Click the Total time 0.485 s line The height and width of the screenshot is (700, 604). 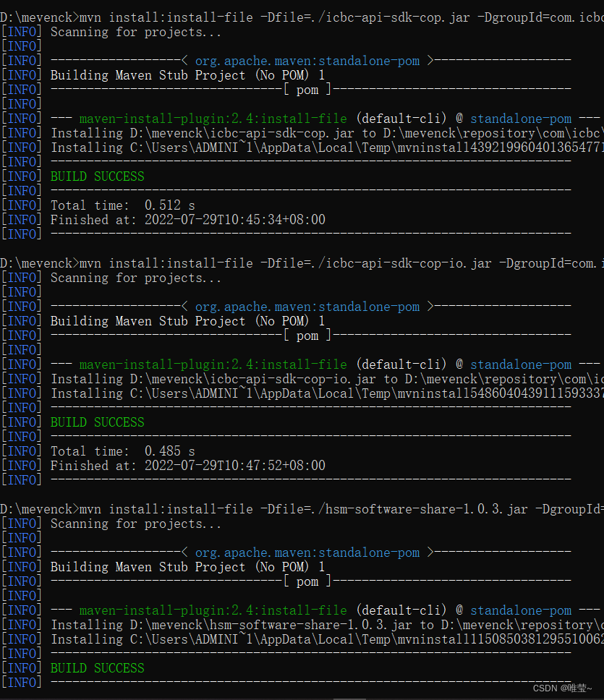[x=123, y=451]
